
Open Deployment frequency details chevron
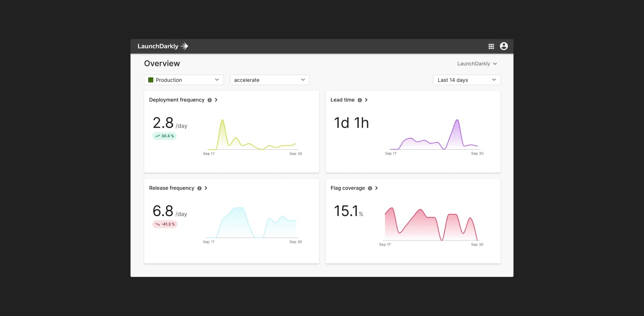(216, 100)
